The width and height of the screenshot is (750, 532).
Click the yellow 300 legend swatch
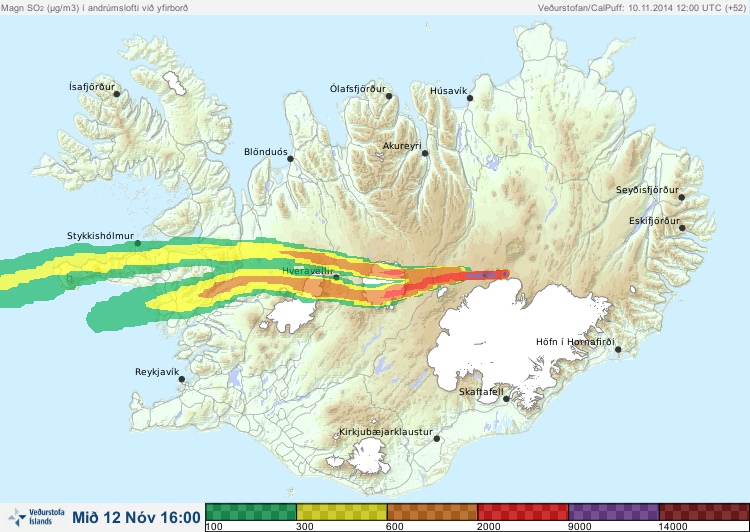tap(342, 512)
